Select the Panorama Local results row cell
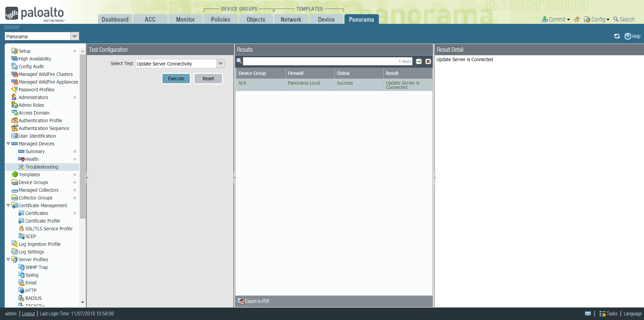Screen dimensions: 644x320 [310, 85]
